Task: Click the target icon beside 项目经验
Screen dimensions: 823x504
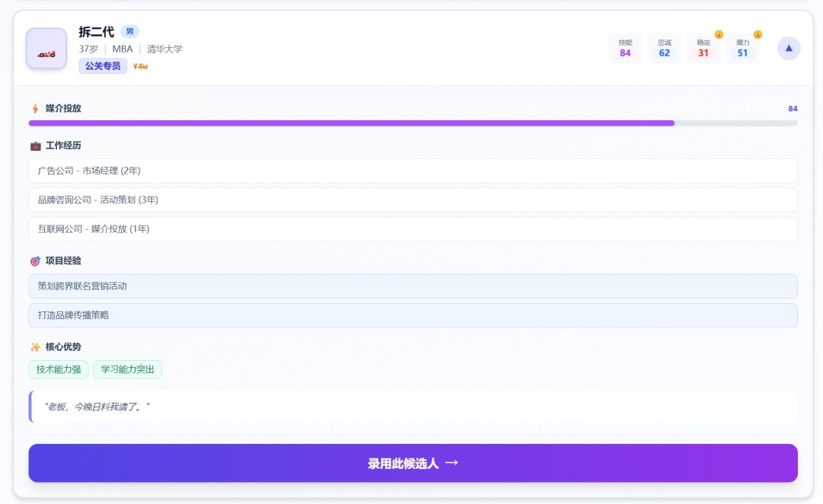Action: pos(35,261)
